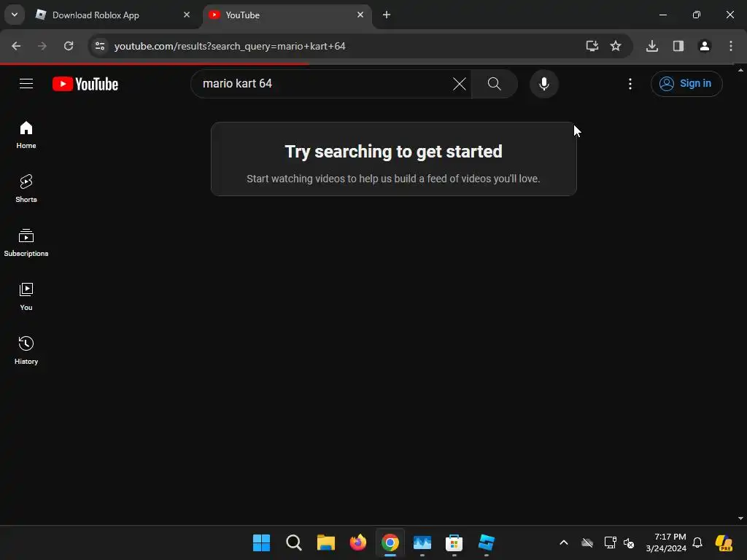Open History in sidebar
Screen dimensions: 747x560
click(26, 351)
